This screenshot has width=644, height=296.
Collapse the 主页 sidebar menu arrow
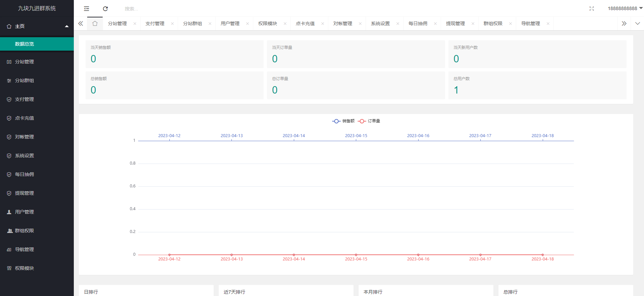67,26
